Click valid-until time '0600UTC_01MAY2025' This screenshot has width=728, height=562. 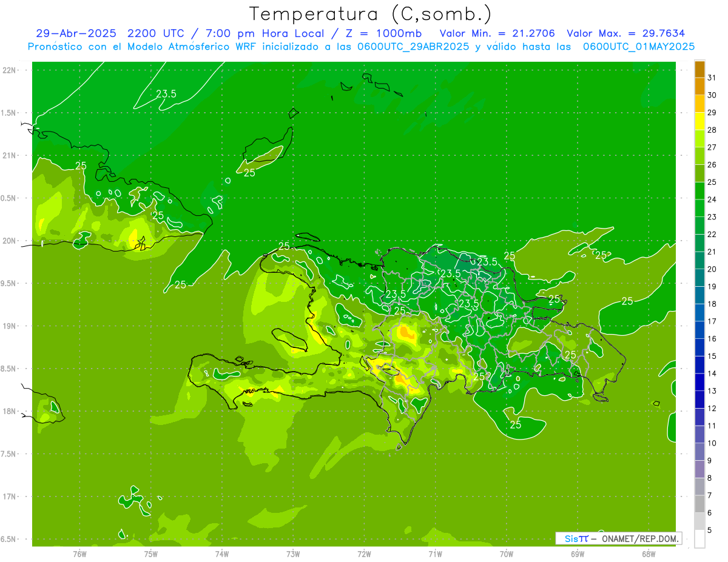639,46
